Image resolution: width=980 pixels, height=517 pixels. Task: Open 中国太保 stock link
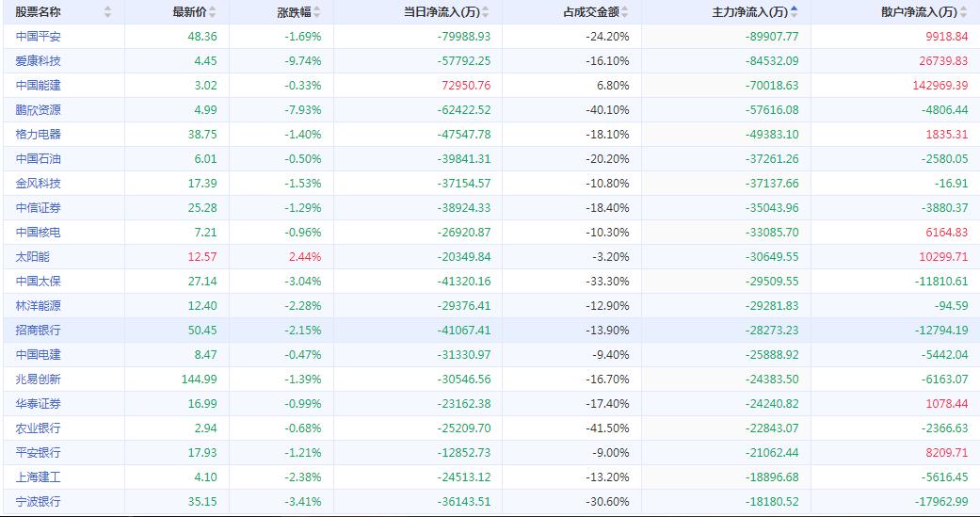coord(38,282)
